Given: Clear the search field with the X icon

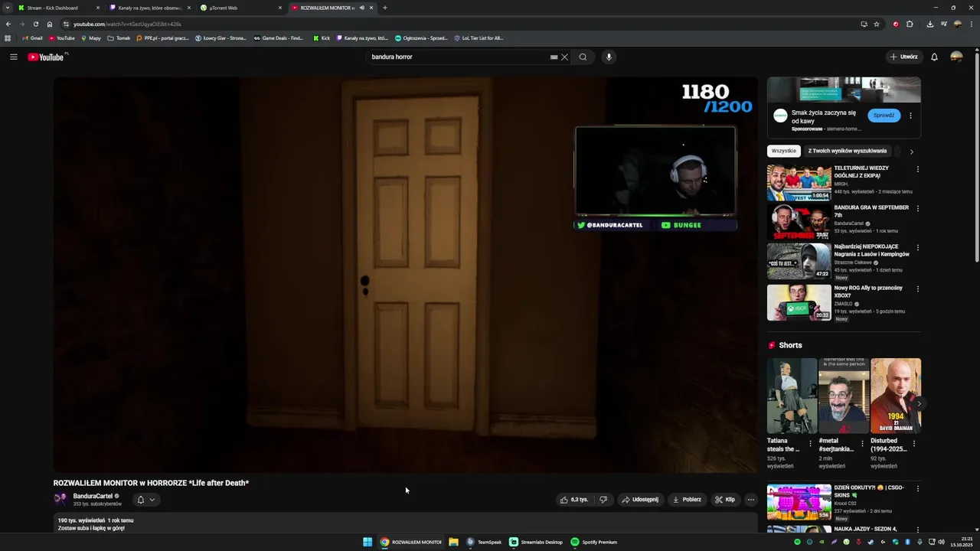Looking at the screenshot, I should click(564, 57).
